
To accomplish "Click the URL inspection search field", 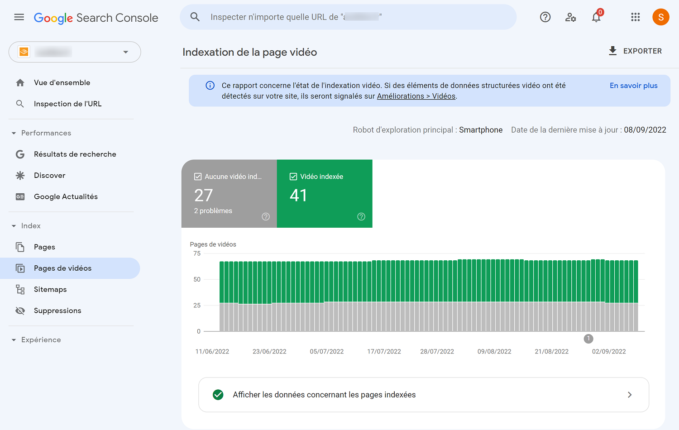I will click(350, 17).
